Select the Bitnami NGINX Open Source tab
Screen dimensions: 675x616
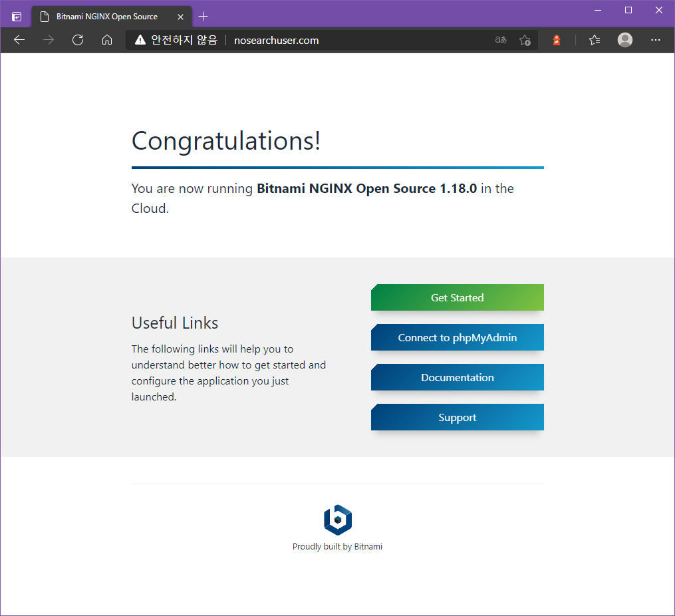(112, 17)
